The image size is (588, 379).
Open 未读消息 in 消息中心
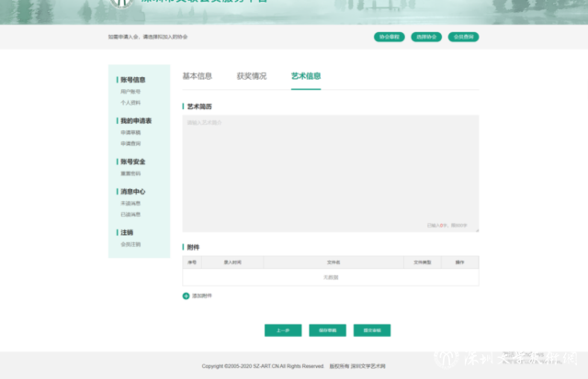point(130,203)
